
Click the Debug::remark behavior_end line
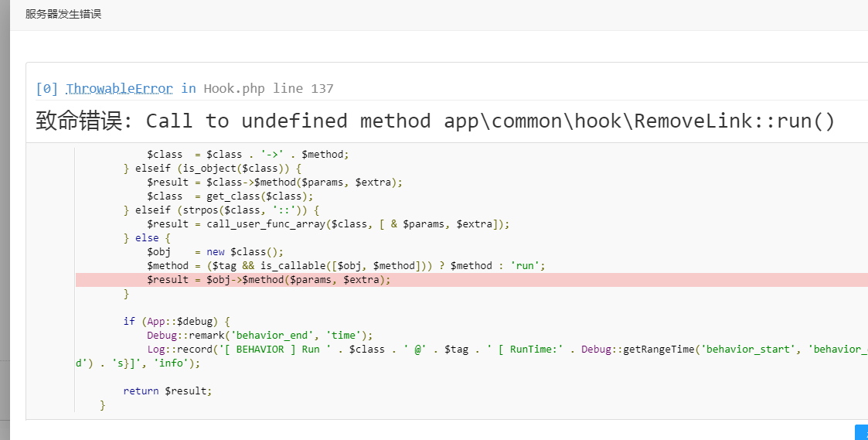[x=260, y=336]
